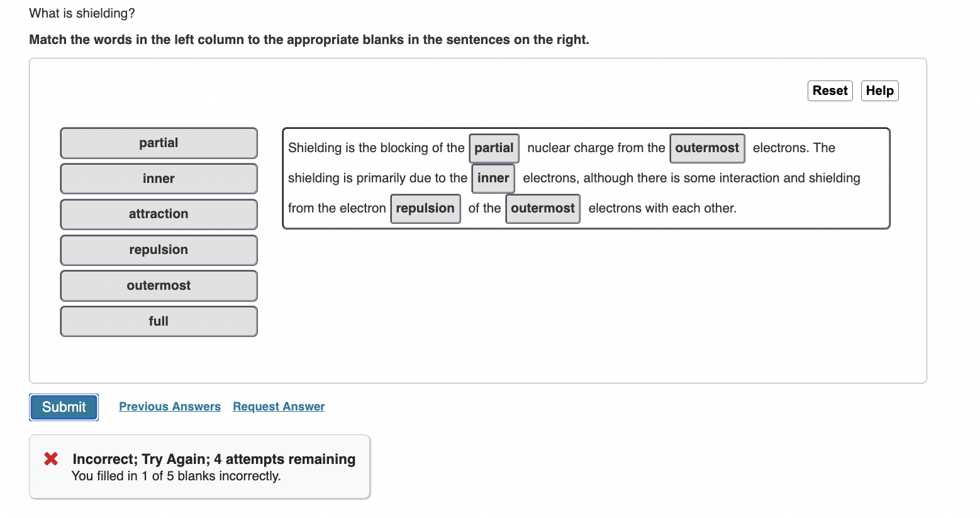Click the filled 'inner' blank in the sentence
This screenshot has height=518, width=980.
493,178
